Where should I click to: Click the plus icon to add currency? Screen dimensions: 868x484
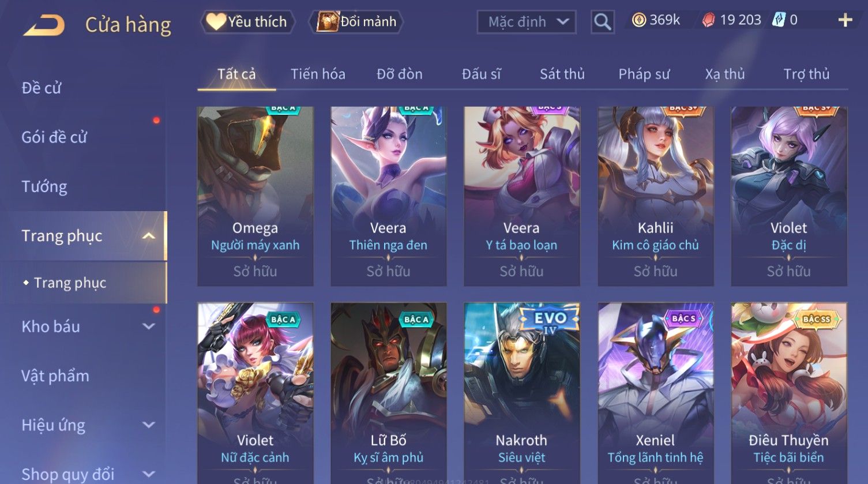(x=845, y=21)
